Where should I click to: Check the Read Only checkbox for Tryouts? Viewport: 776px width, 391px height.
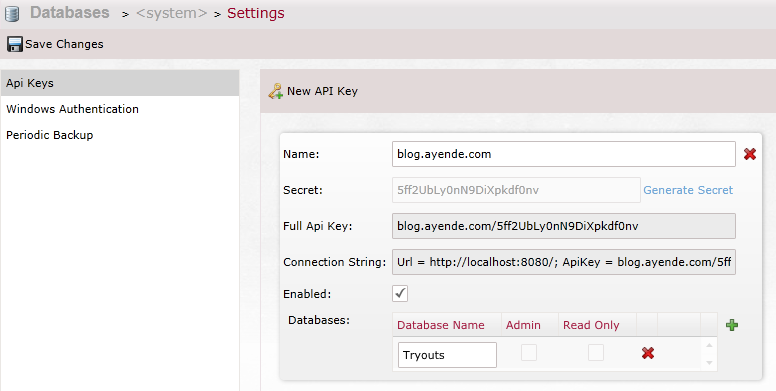pyautogui.click(x=595, y=353)
